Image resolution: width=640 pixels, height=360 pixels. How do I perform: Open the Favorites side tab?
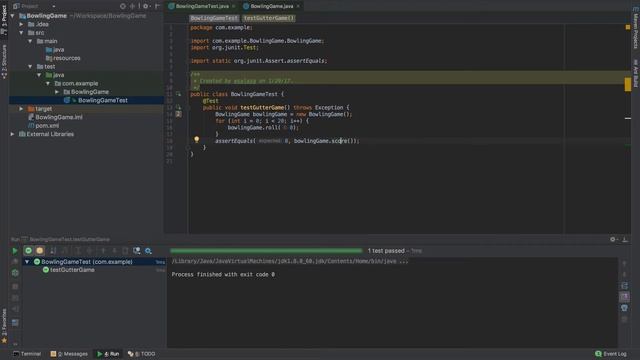pos(4,325)
